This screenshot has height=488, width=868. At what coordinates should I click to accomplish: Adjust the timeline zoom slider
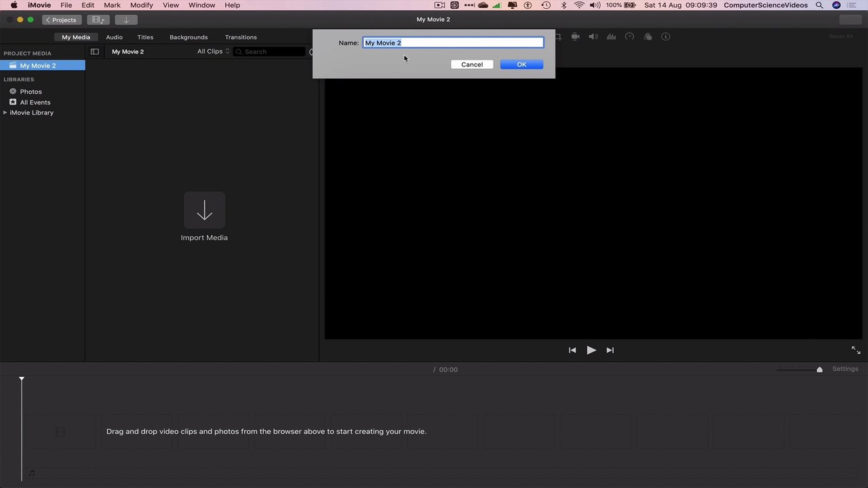click(800, 369)
